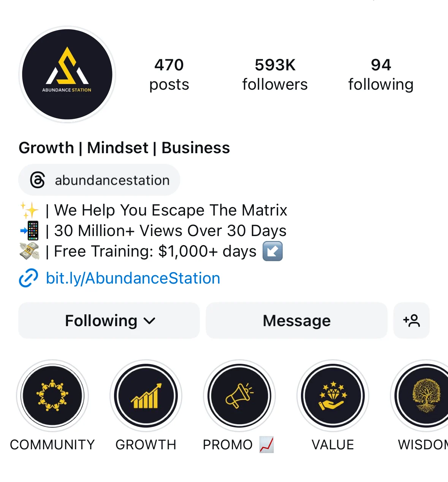Screen dimensions: 448x482
Task: Open the VALUE diamond story highlight
Action: coord(333,396)
